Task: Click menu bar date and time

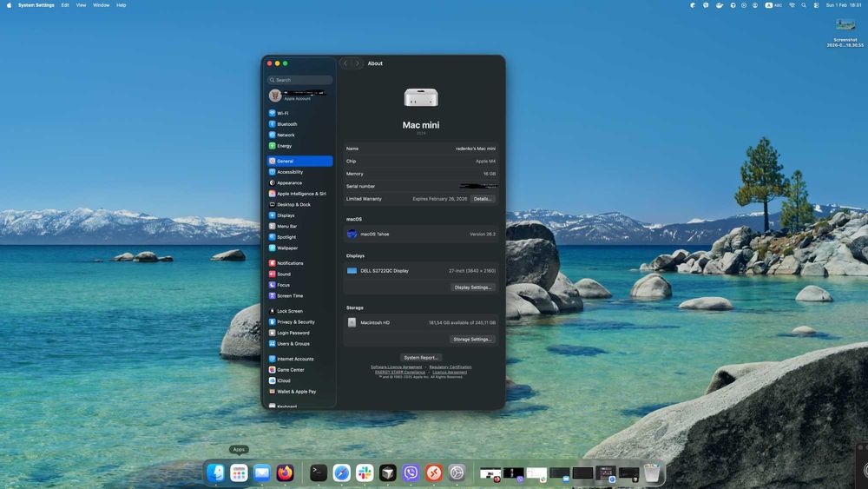Action: (x=844, y=5)
